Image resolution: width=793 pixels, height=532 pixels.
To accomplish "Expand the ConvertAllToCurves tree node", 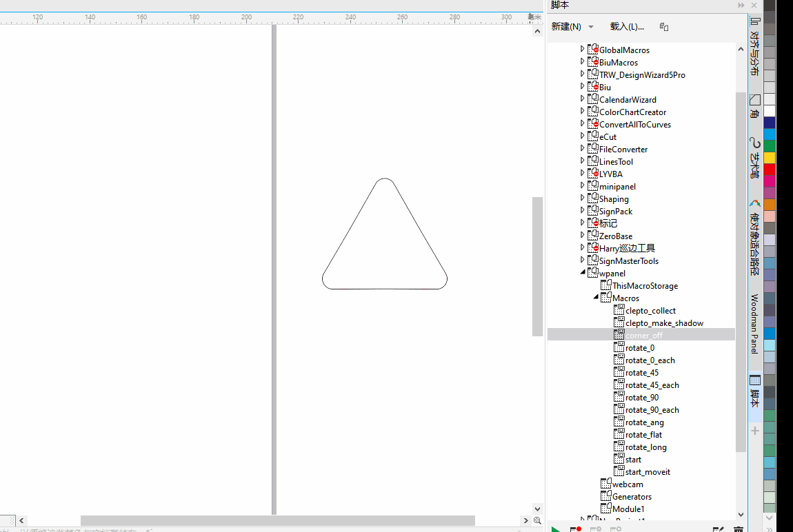I will click(582, 123).
